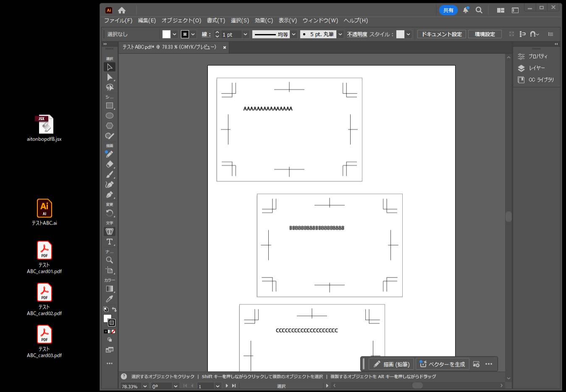Select the Rotate tool

110,213
